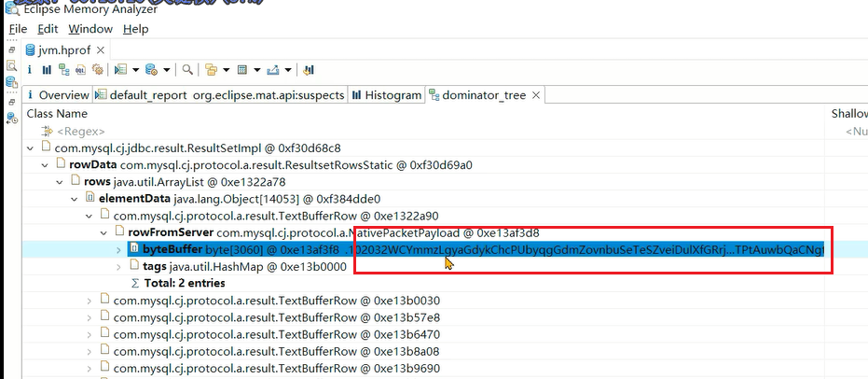Select com.mysql.cj.jdbc.result.ResultSetImpl row text
This screenshot has width=868, height=379.
point(198,147)
